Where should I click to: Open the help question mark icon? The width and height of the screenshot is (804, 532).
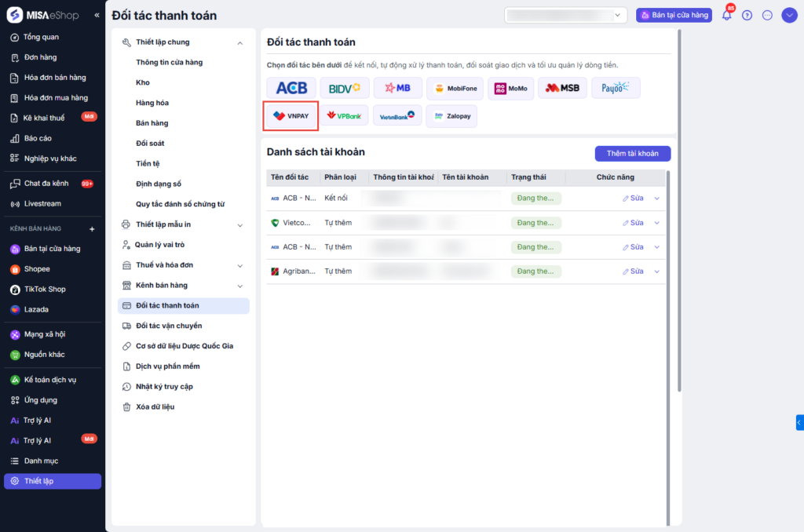click(747, 15)
